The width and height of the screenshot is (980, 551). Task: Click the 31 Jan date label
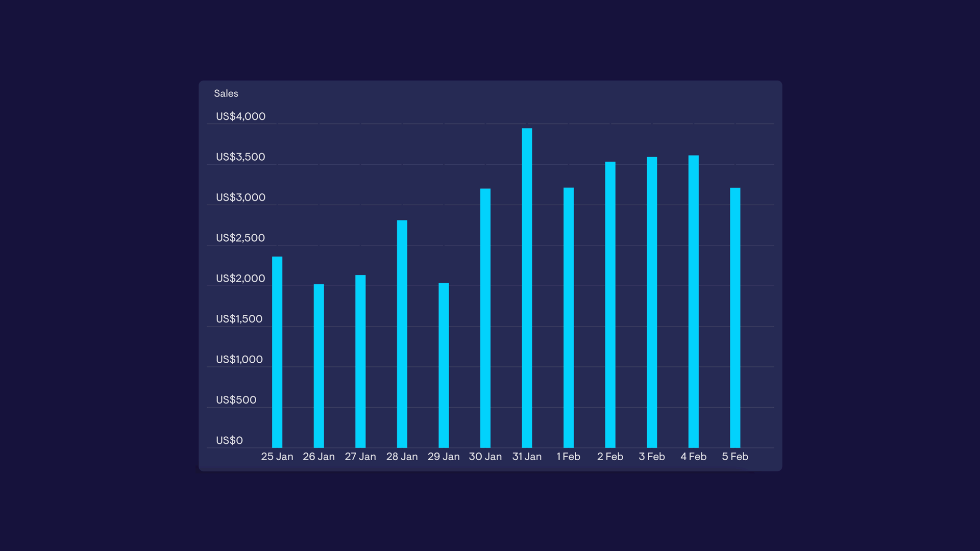coord(527,457)
